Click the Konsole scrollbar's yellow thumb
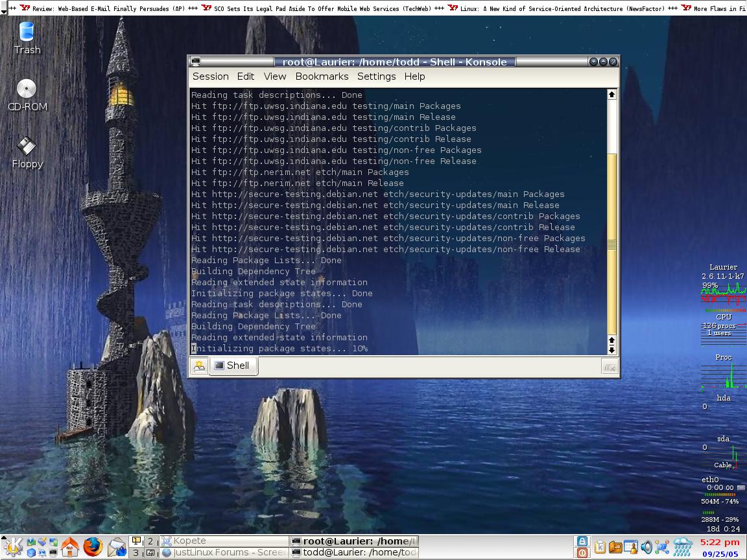 (x=611, y=243)
